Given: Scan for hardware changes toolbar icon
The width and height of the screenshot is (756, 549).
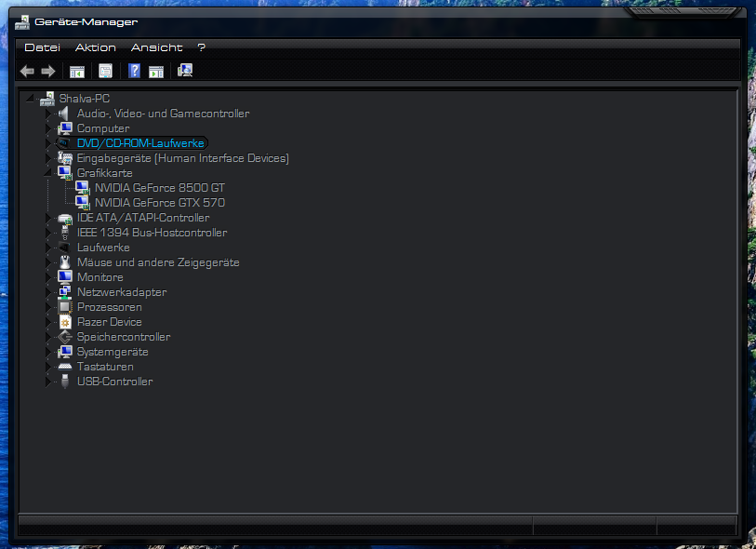Looking at the screenshot, I should tap(185, 71).
